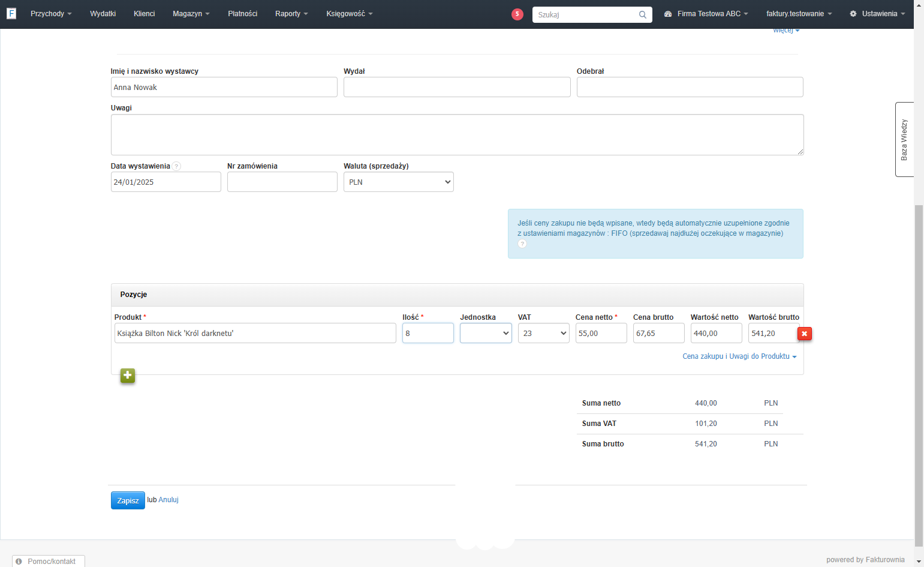
Task: Open Pomoc/kontakt help button
Action: pyautogui.click(x=49, y=561)
